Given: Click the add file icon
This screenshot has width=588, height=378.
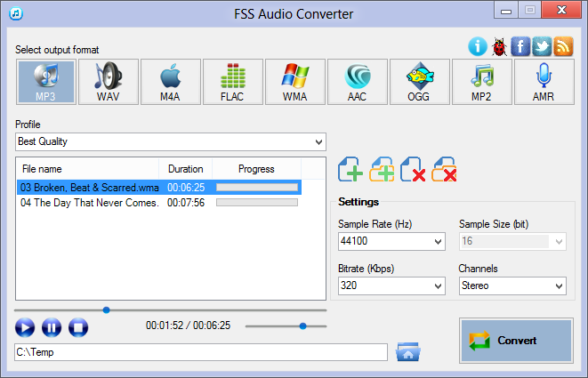Looking at the screenshot, I should (351, 168).
